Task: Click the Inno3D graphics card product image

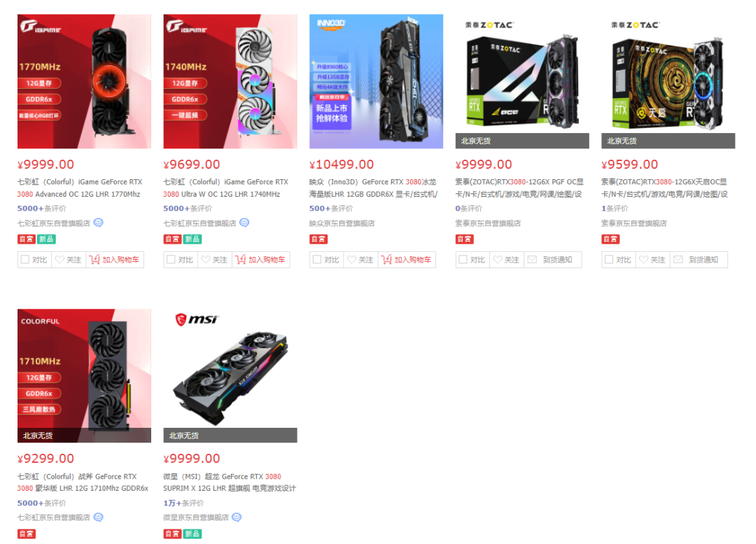Action: pos(376,81)
